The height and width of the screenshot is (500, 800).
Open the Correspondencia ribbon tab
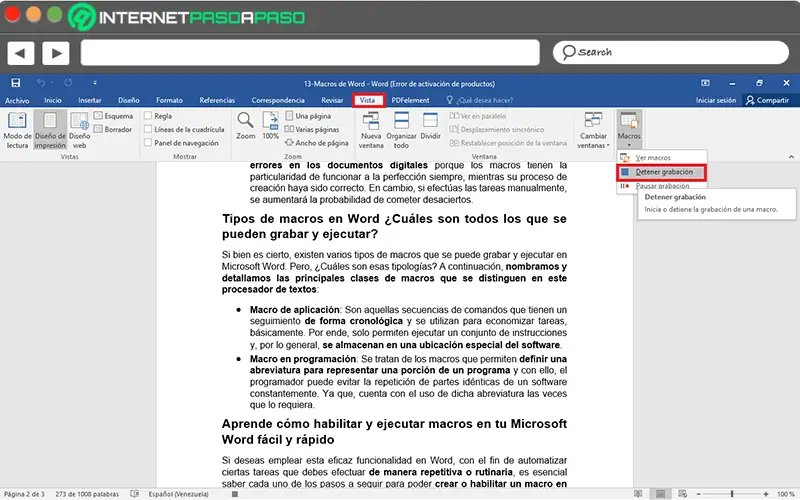(278, 101)
